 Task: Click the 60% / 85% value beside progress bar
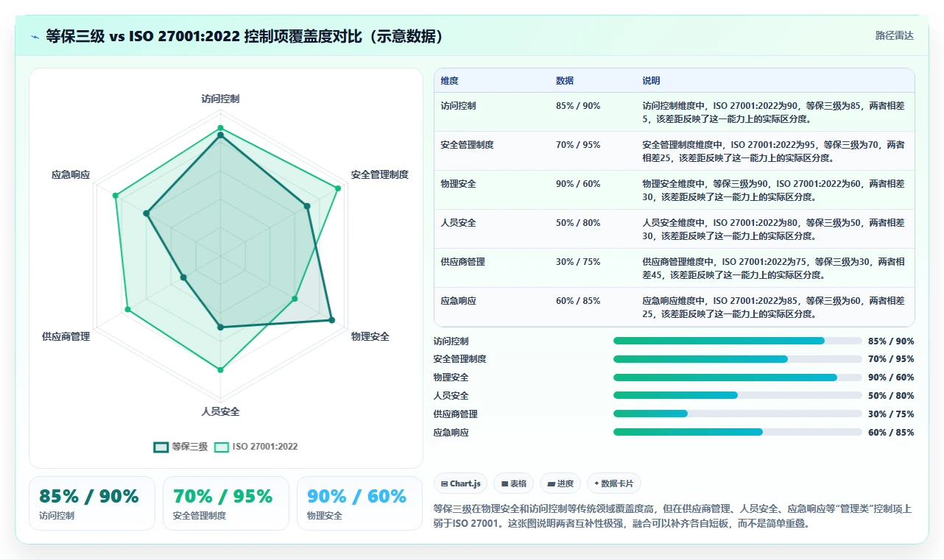point(891,433)
